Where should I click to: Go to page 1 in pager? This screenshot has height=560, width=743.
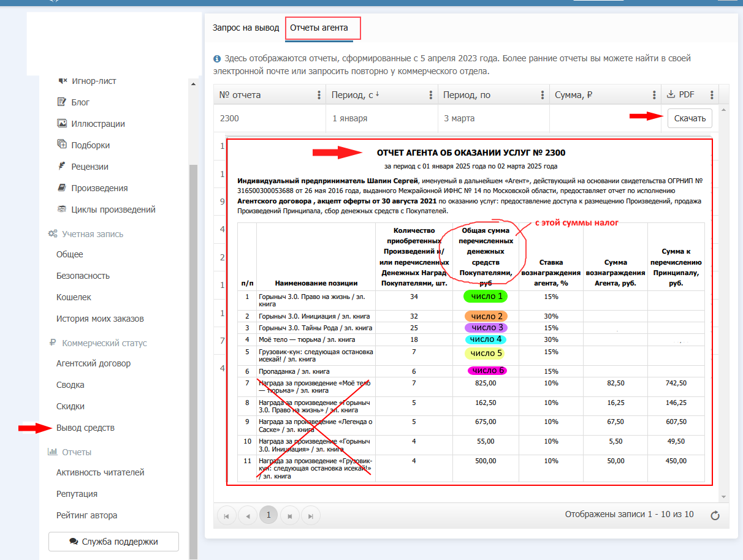pyautogui.click(x=268, y=515)
